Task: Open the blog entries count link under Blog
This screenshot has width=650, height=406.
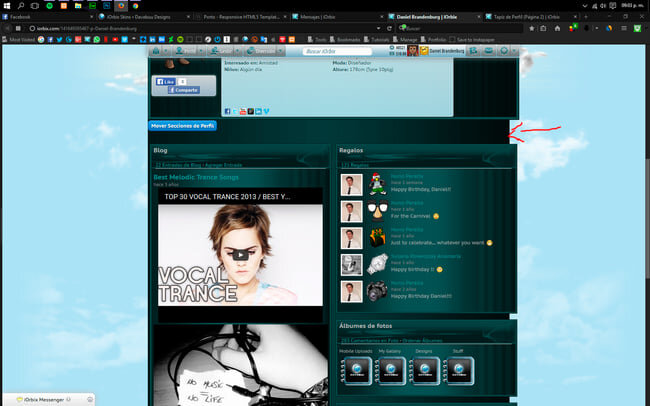Action: click(x=177, y=165)
